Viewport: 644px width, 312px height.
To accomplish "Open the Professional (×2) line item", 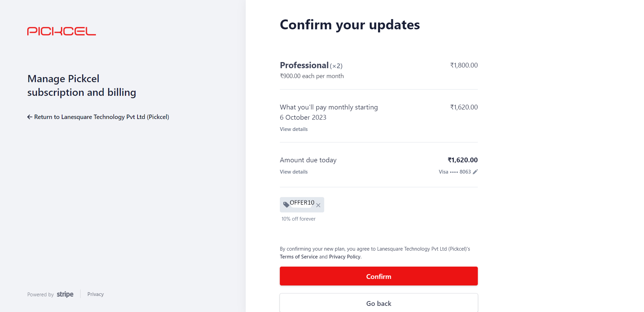I will 311,65.
